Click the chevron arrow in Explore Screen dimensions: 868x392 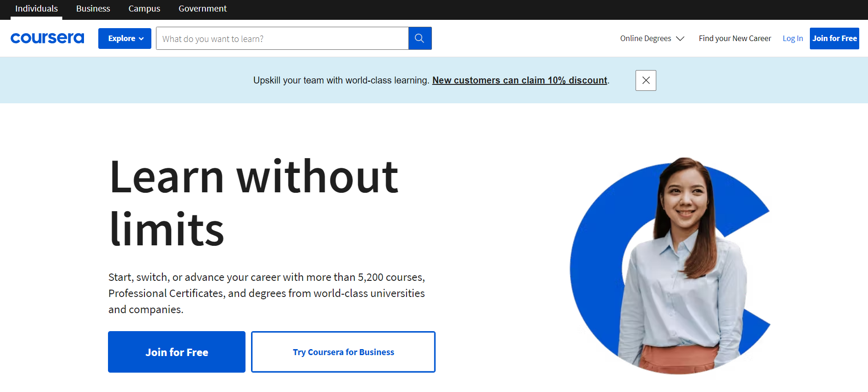(x=141, y=39)
